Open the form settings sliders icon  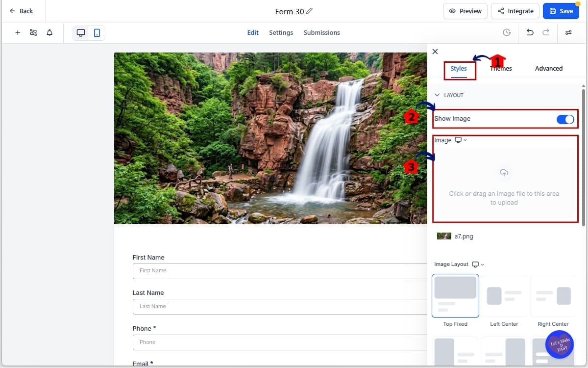568,32
